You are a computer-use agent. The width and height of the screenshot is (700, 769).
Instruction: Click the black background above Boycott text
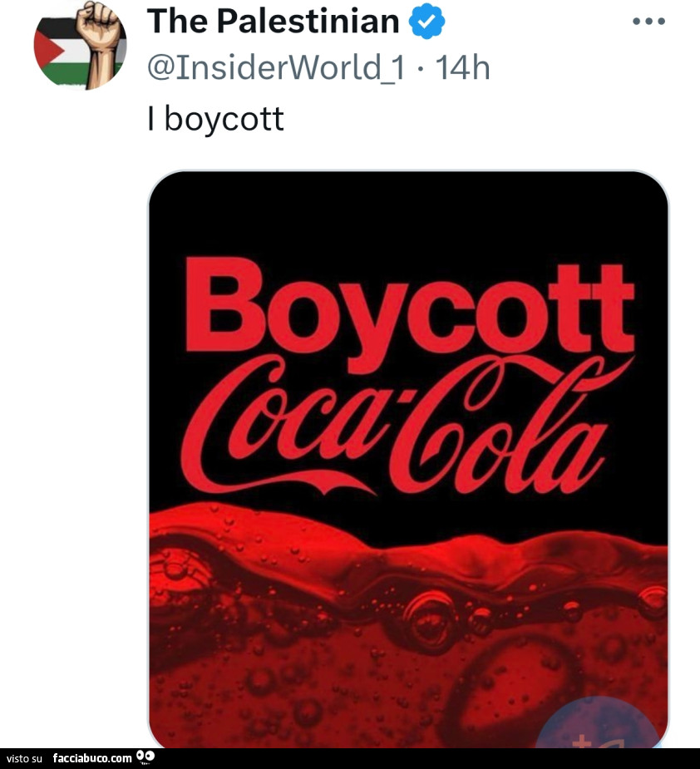[x=408, y=214]
